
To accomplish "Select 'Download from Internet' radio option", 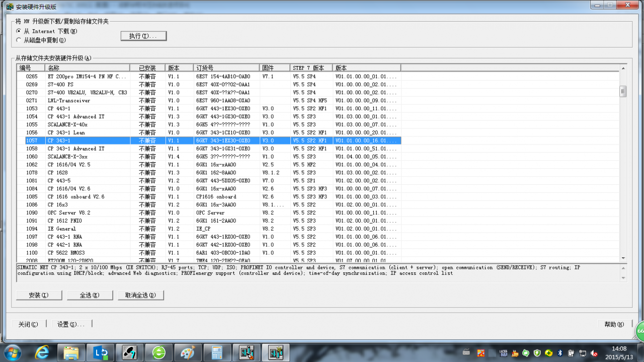I will pos(47,31).
